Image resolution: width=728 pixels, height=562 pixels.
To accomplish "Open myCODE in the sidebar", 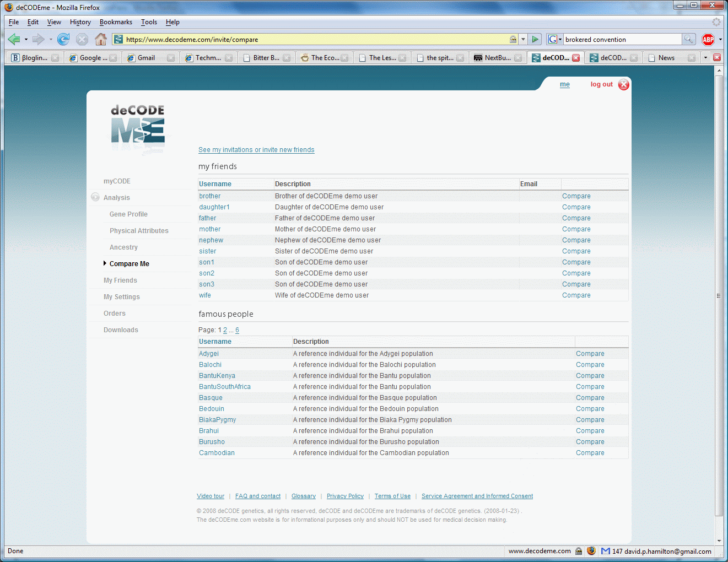I will (117, 181).
